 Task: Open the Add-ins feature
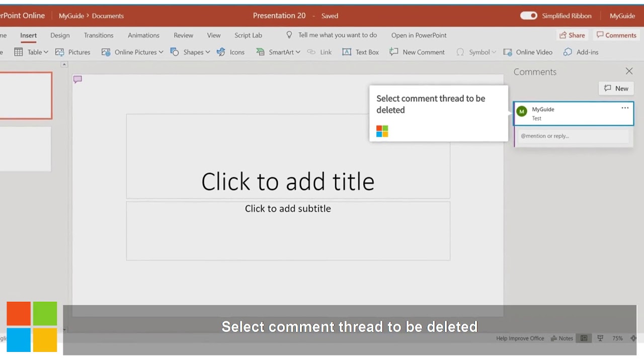[x=581, y=52]
